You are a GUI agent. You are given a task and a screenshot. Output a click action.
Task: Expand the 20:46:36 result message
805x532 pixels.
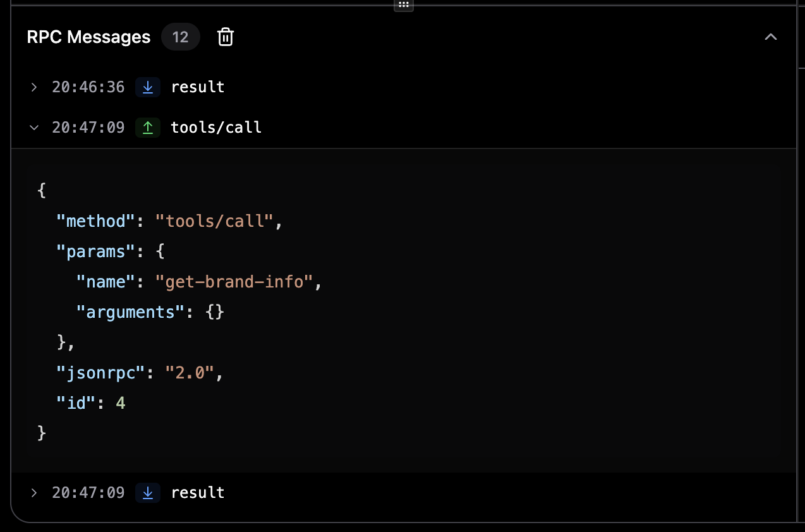[x=33, y=87]
